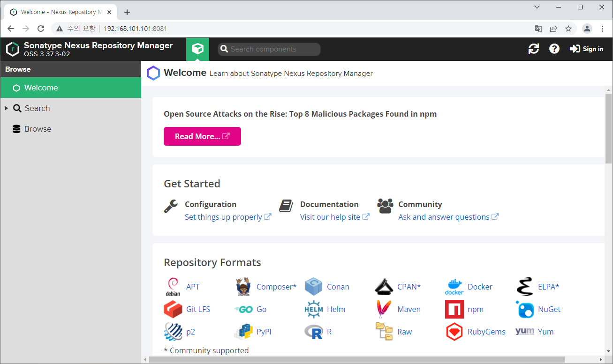The image size is (613, 364).
Task: Click the R language logo
Action: coord(313,332)
